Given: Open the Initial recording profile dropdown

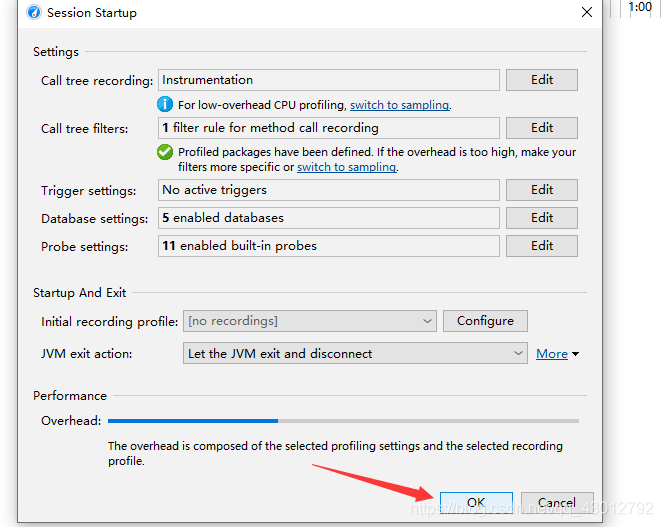Looking at the screenshot, I should 309,321.
